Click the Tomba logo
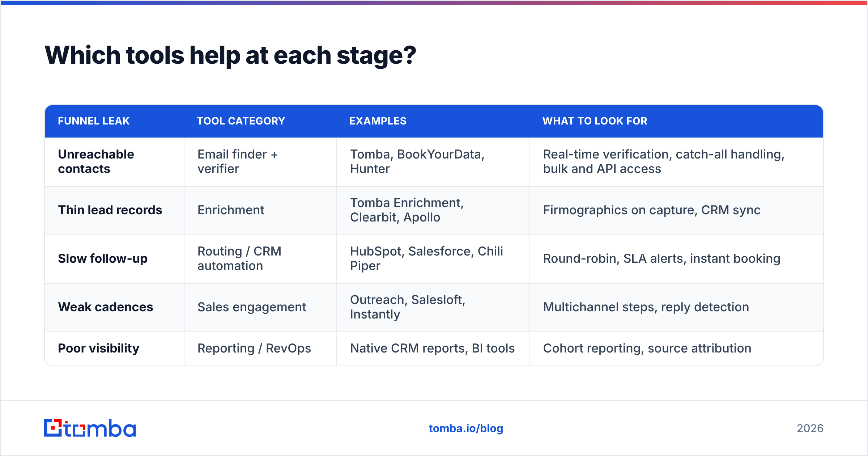The image size is (868, 456). pos(90,428)
